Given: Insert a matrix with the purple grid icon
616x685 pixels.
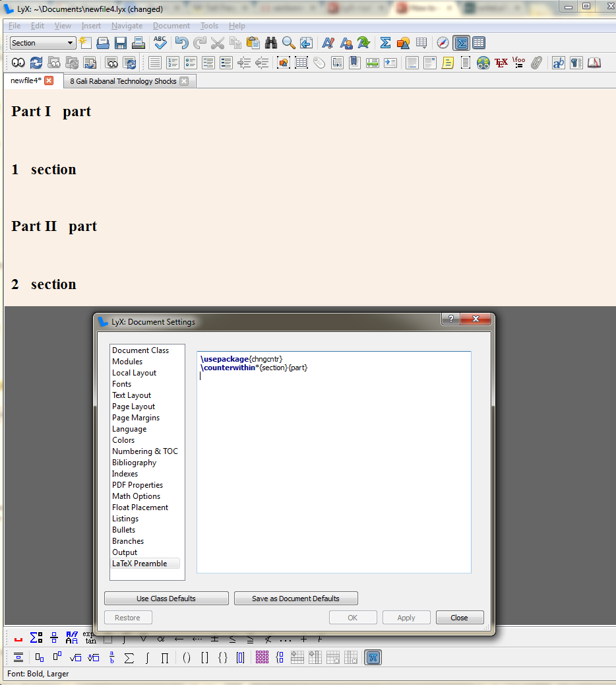Looking at the screenshot, I should click(262, 657).
